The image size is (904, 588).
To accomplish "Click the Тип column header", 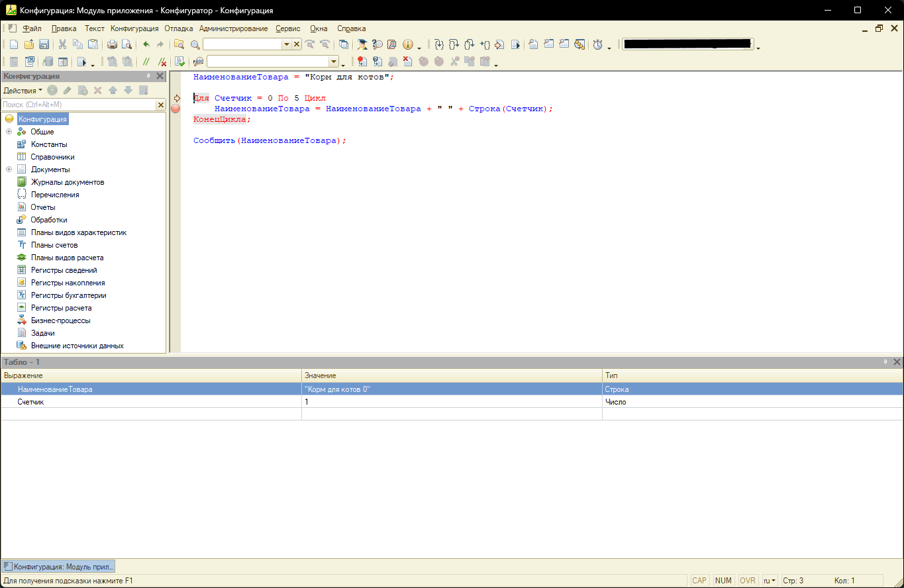I will [x=753, y=375].
